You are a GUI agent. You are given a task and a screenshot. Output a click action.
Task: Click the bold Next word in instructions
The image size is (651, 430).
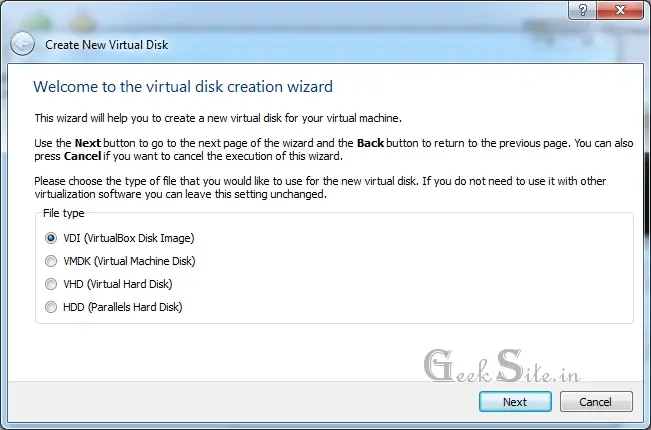[x=88, y=143]
